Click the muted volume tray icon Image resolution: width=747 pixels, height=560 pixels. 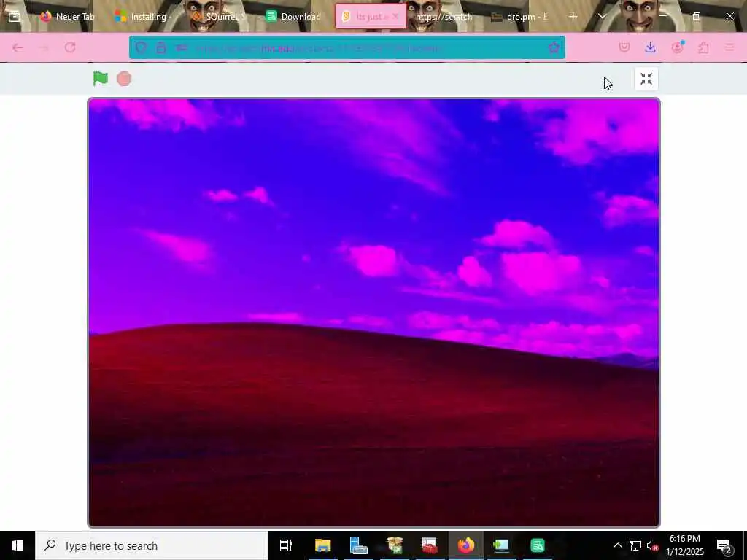click(x=652, y=545)
